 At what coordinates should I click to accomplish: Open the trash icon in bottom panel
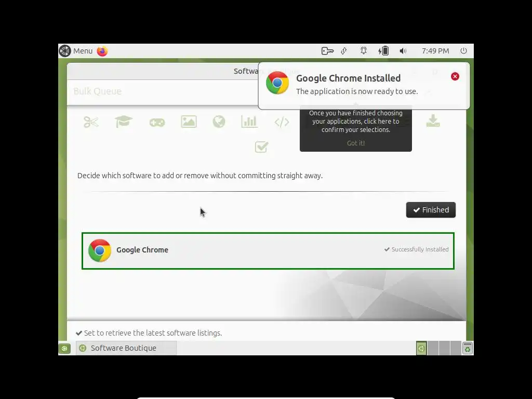[x=467, y=348]
